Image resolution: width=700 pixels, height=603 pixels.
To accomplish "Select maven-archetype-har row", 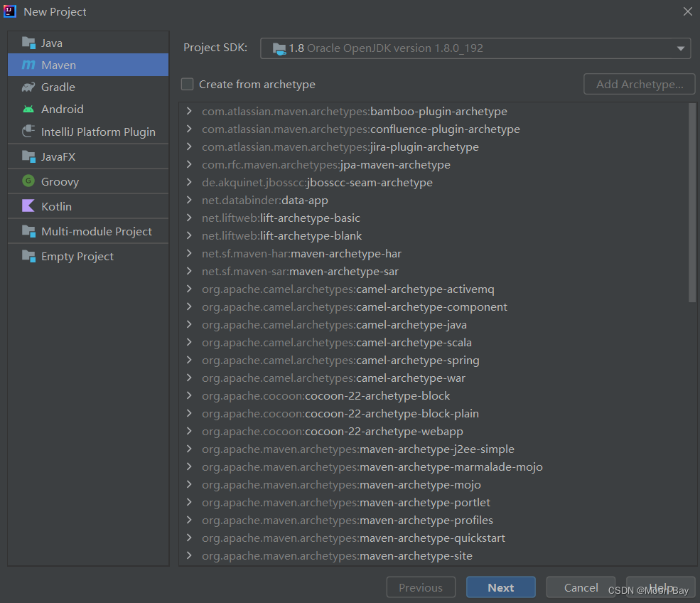I will pos(434,254).
